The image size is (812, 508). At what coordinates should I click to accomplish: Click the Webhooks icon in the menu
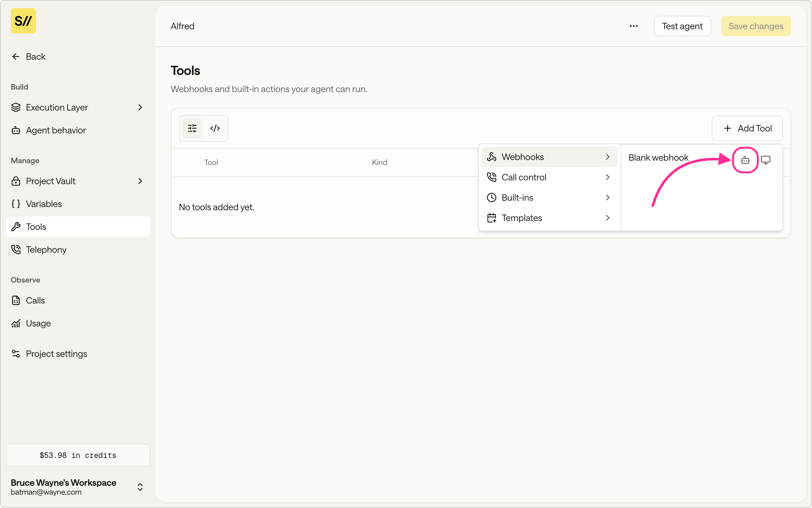point(492,157)
